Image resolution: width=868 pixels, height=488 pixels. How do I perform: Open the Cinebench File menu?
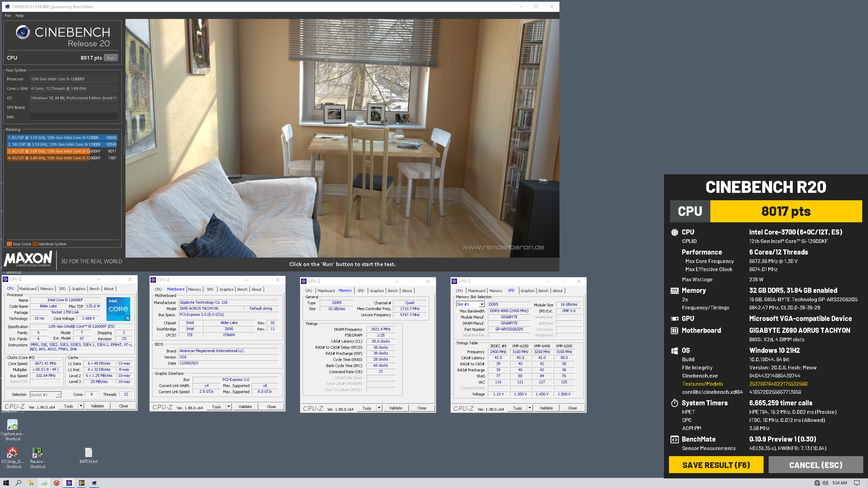[8, 16]
